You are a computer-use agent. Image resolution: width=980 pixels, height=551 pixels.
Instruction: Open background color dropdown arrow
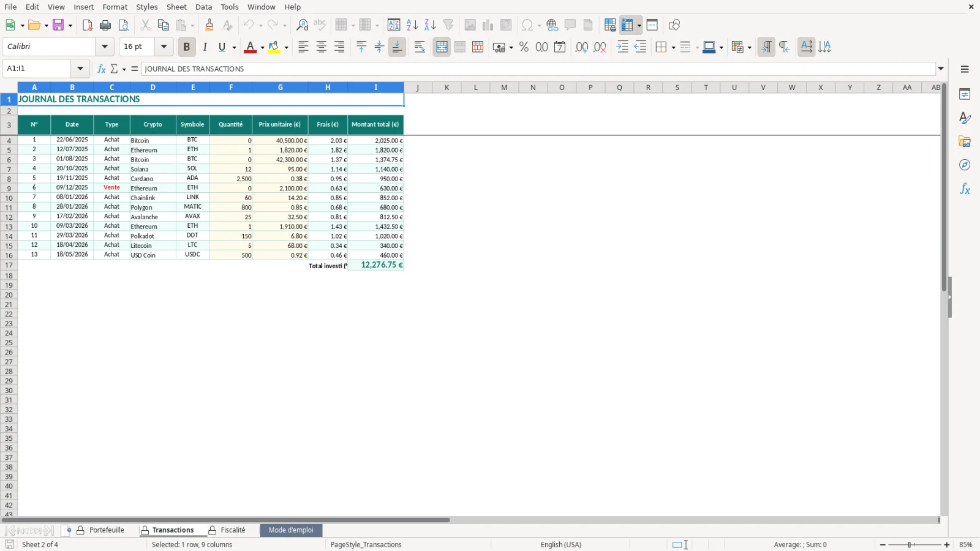[x=286, y=48]
